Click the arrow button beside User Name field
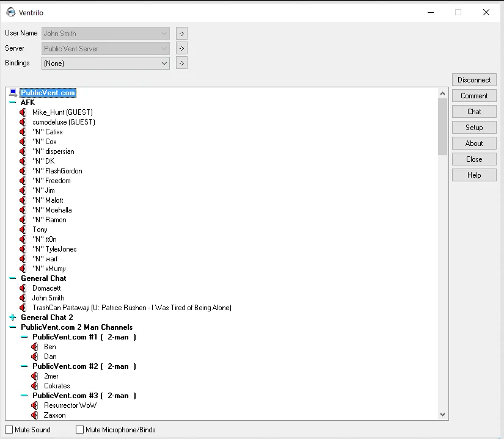 click(181, 34)
